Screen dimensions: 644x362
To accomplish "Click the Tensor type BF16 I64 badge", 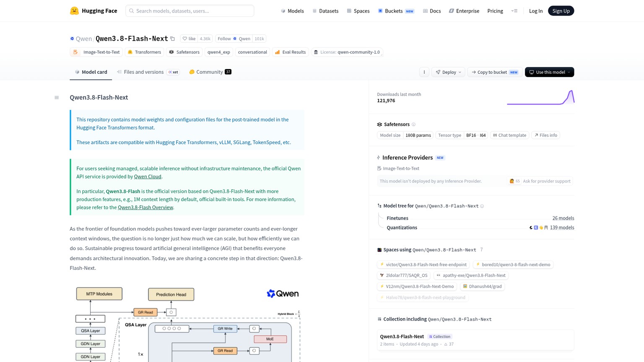I will [x=462, y=135].
